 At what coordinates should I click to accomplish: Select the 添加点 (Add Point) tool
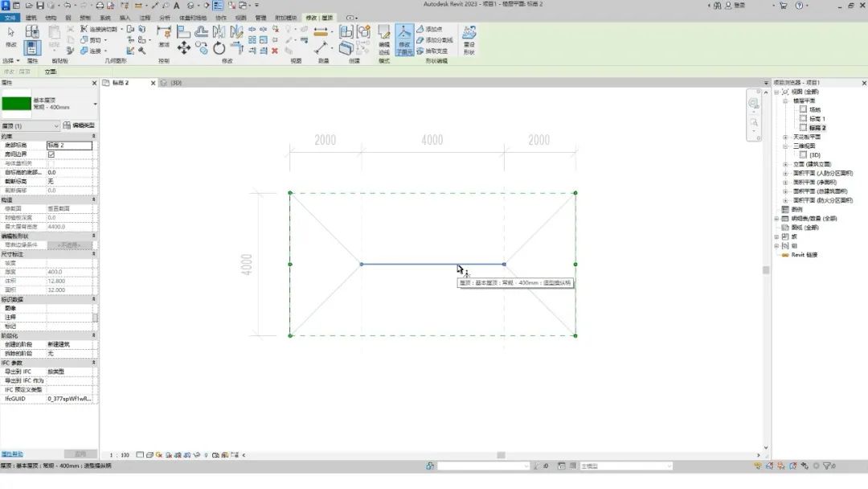pyautogui.click(x=433, y=29)
